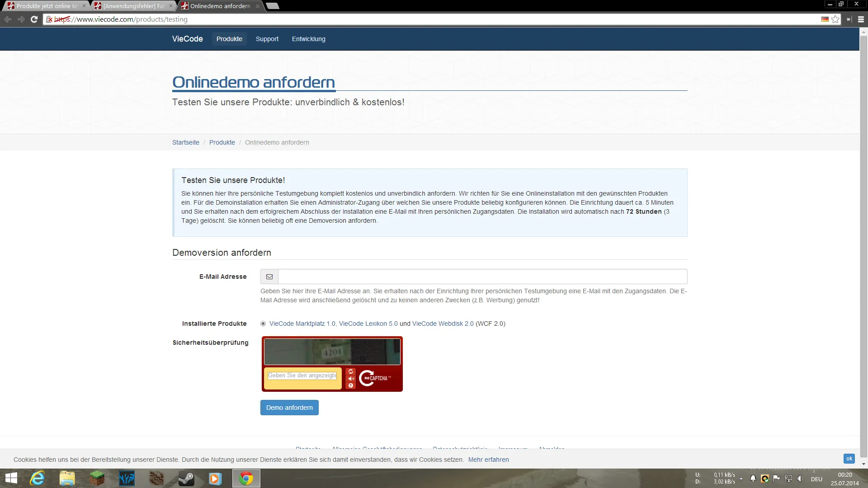Click the reCAPTCHA logo
This screenshot has width=868, height=488.
click(375, 378)
